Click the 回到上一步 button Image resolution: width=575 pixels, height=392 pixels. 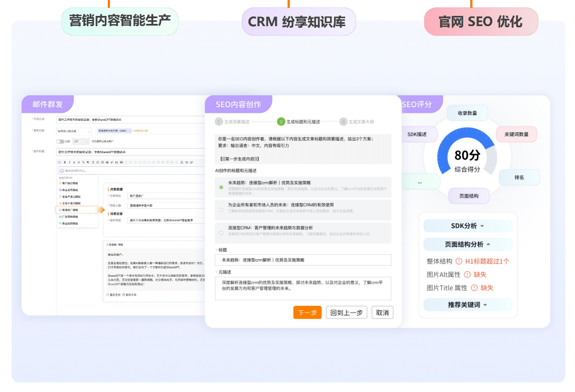[x=346, y=313]
